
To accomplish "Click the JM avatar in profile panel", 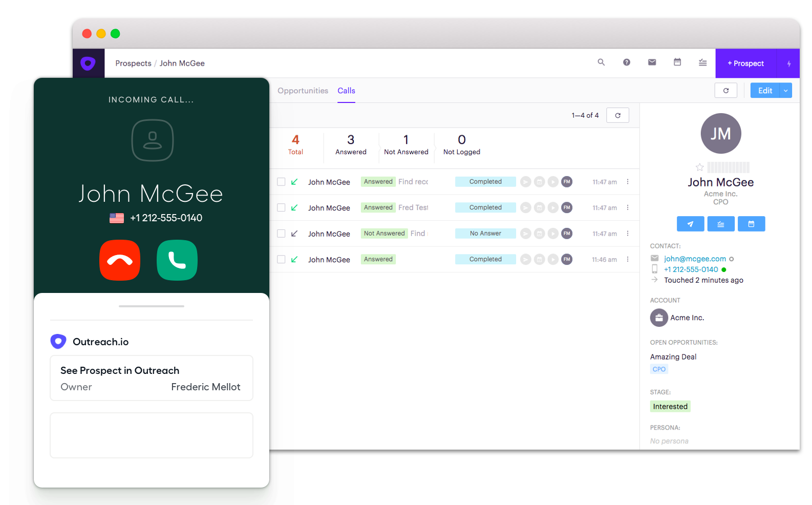I will point(721,134).
